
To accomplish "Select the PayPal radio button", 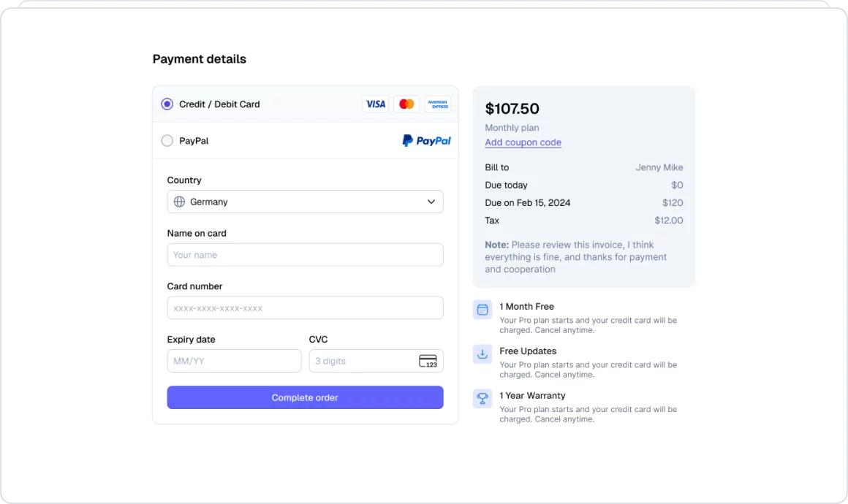I will (x=167, y=141).
